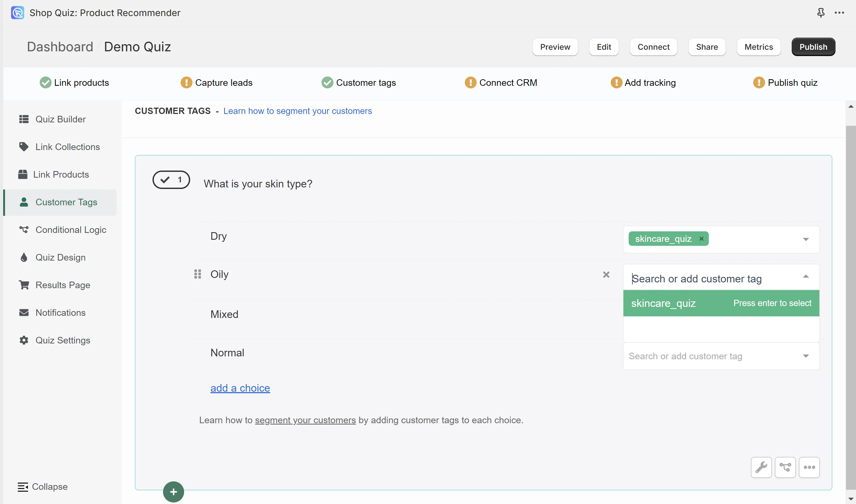The width and height of the screenshot is (856, 504).
Task: Click the 'Capture leads' step label
Action: [x=224, y=83]
